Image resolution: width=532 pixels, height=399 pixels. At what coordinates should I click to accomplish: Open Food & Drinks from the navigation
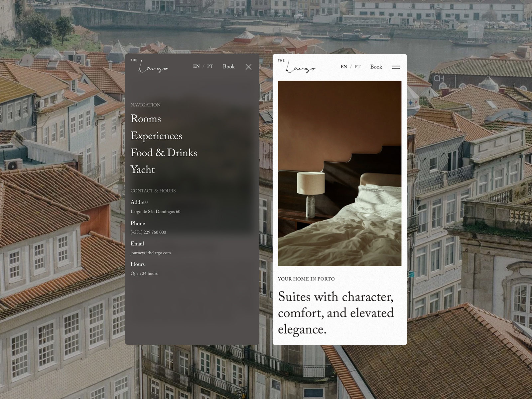tap(164, 153)
